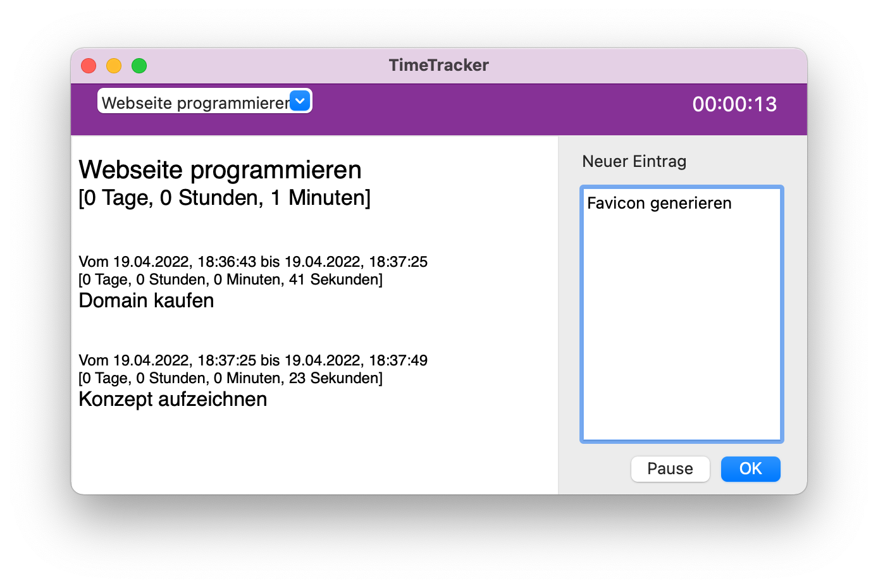Maximize window using the green button

139,66
